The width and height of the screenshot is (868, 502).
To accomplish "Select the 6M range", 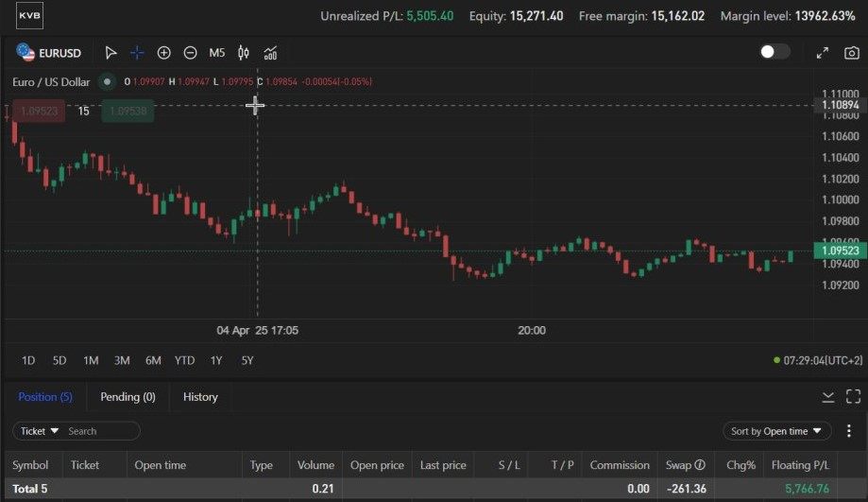I will (153, 361).
